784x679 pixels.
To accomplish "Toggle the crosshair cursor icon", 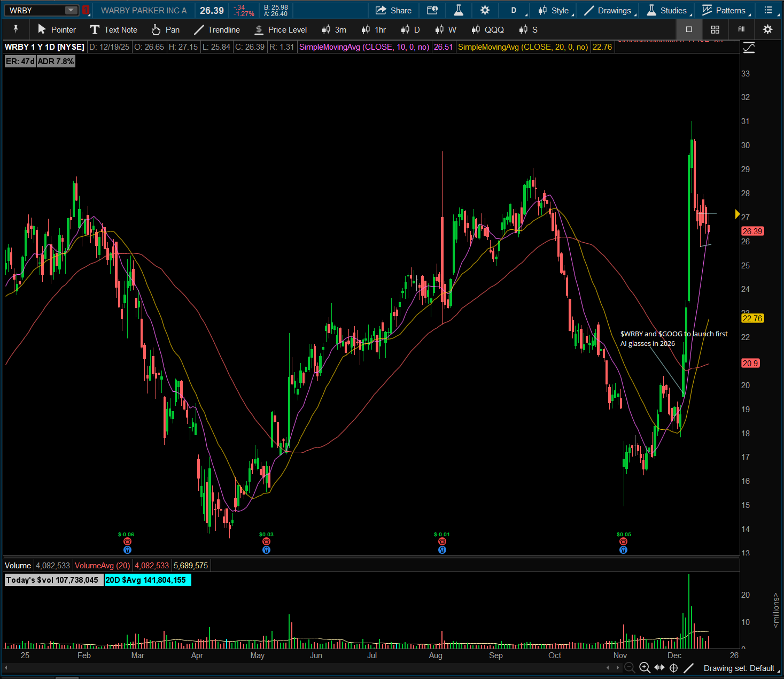I will [674, 668].
